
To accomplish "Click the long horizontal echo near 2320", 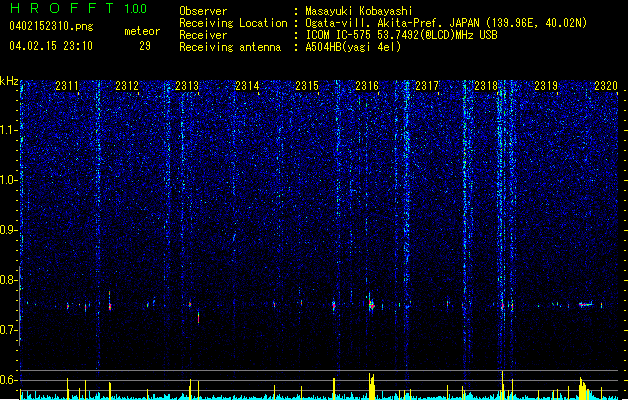I will [x=586, y=305].
